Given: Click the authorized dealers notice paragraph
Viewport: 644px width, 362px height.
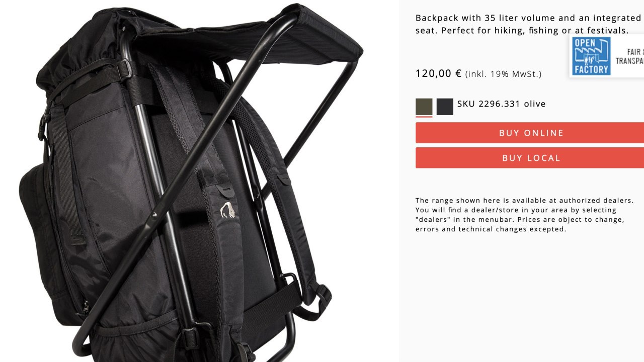Looking at the screenshot, I should coord(524,215).
